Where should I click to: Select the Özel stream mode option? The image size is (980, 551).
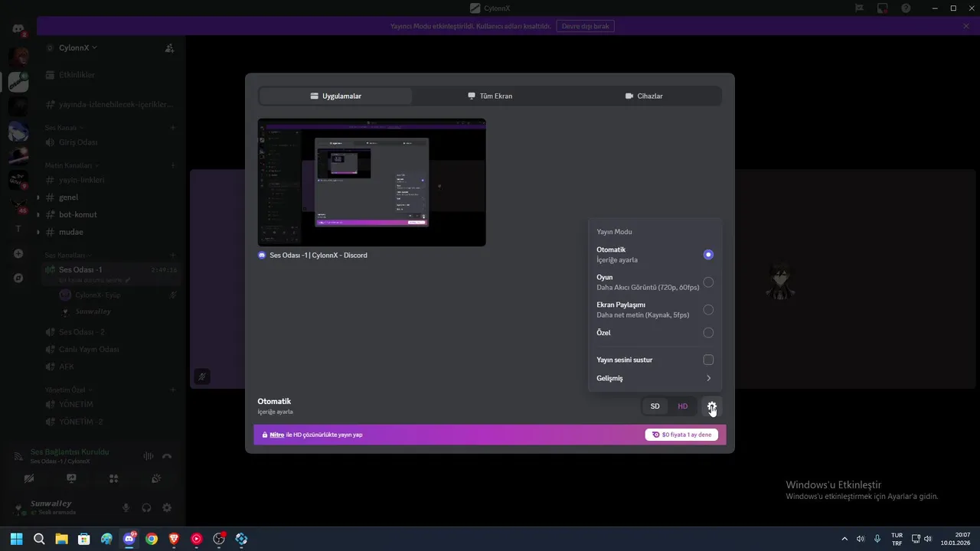pos(708,333)
